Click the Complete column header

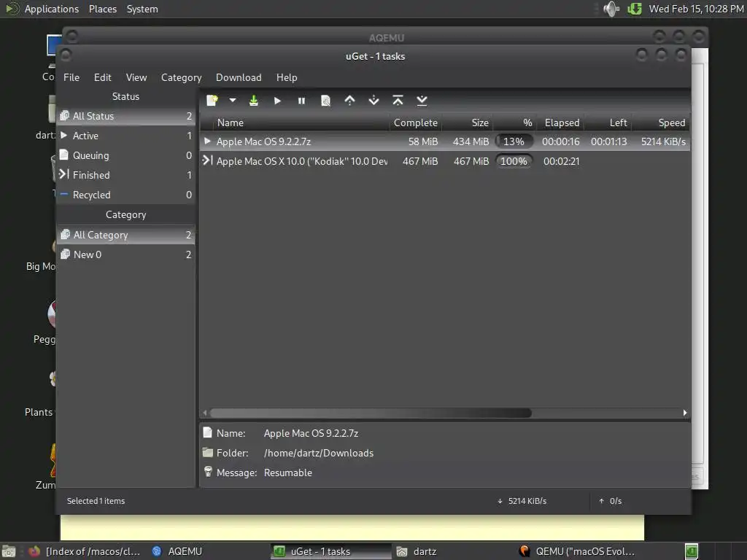(415, 122)
